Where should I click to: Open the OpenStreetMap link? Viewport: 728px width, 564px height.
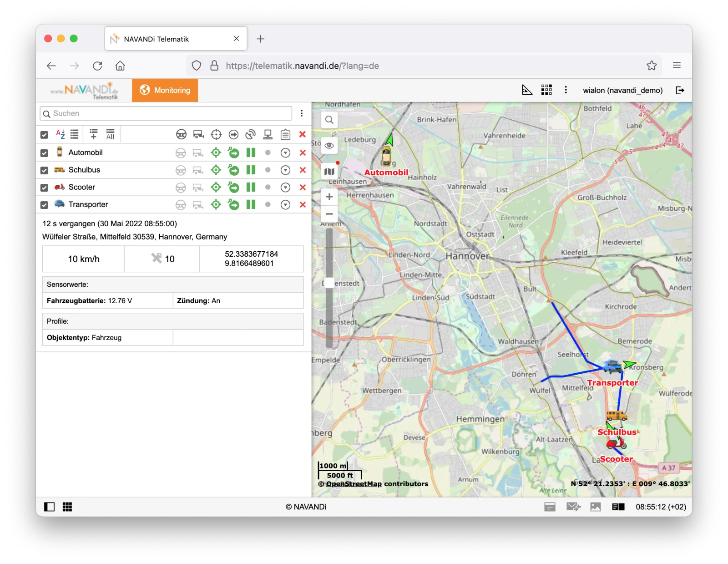click(354, 484)
